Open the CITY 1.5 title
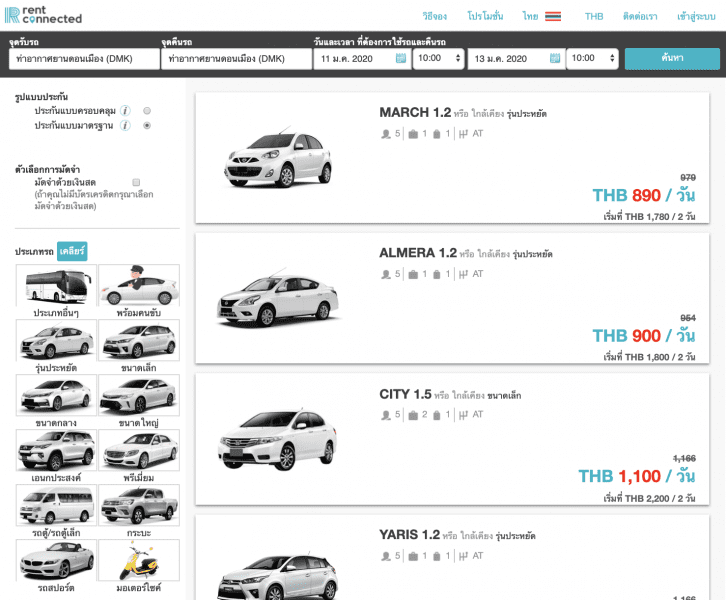This screenshot has height=600, width=726. click(x=405, y=394)
